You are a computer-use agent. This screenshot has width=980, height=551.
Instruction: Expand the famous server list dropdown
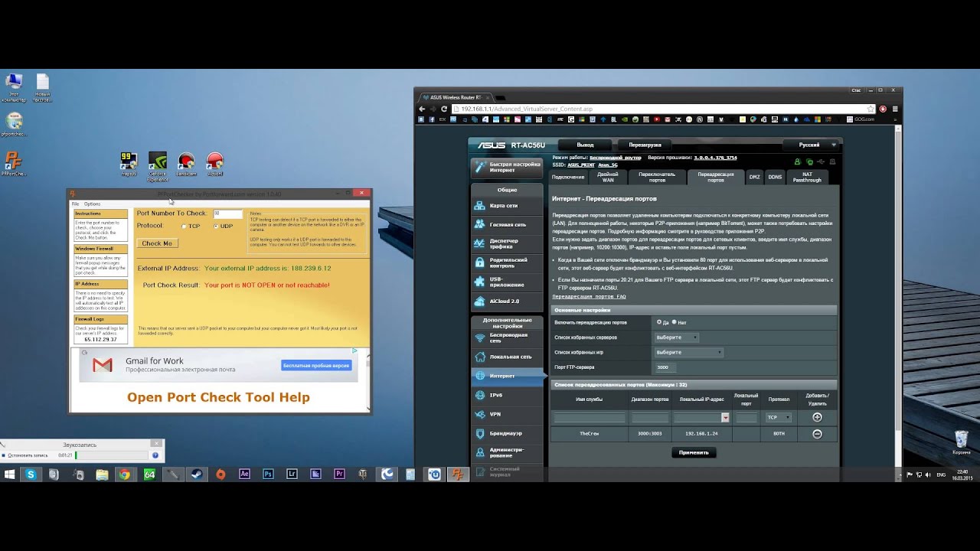click(x=677, y=337)
